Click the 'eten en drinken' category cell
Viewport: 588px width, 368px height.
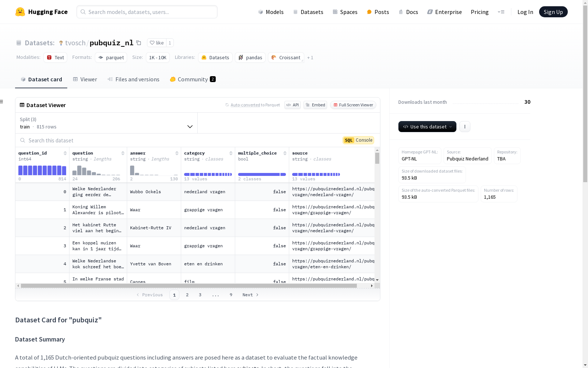(x=208, y=264)
